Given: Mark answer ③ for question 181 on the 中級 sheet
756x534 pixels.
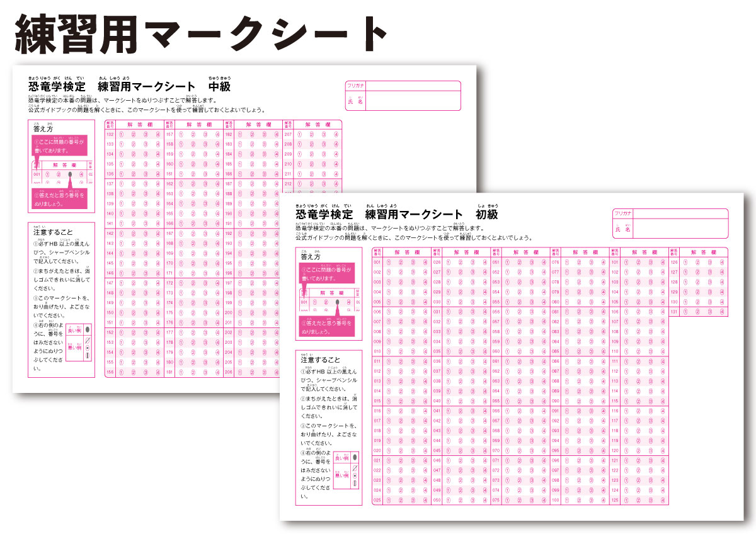Looking at the screenshot, I should [205, 372].
